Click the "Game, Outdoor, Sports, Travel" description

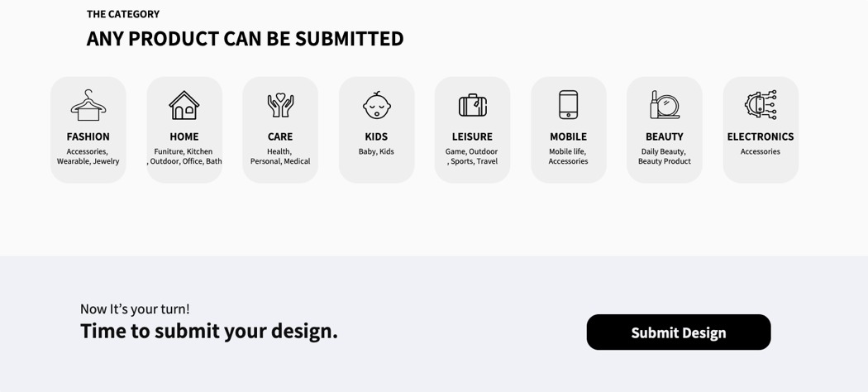pos(472,156)
